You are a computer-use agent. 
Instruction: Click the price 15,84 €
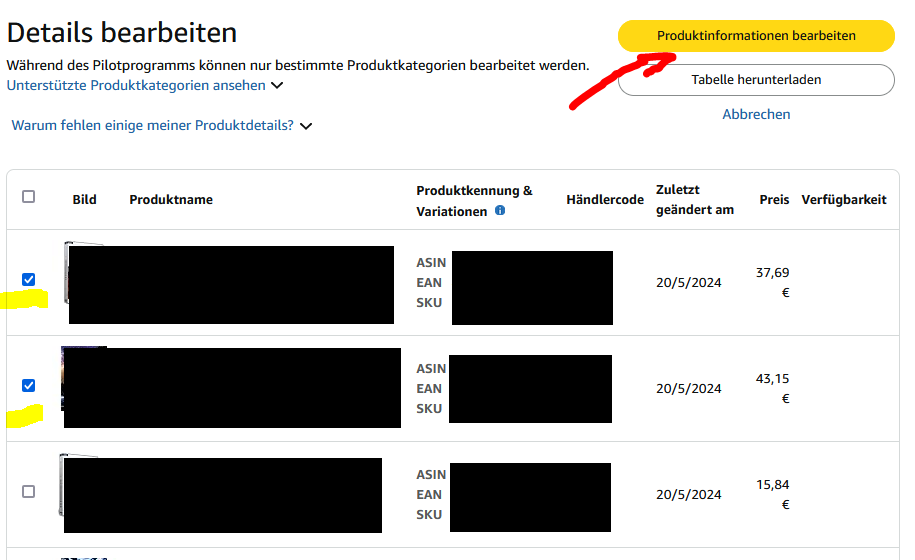(x=773, y=495)
